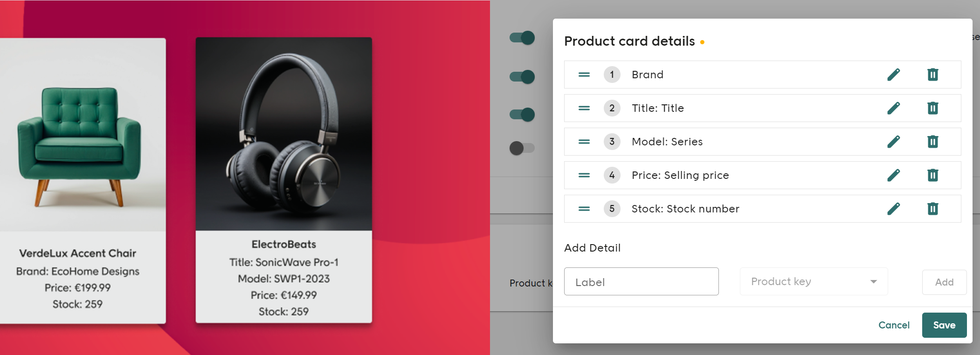This screenshot has width=980, height=355.
Task: Delete the Title: Title row
Action: point(932,108)
